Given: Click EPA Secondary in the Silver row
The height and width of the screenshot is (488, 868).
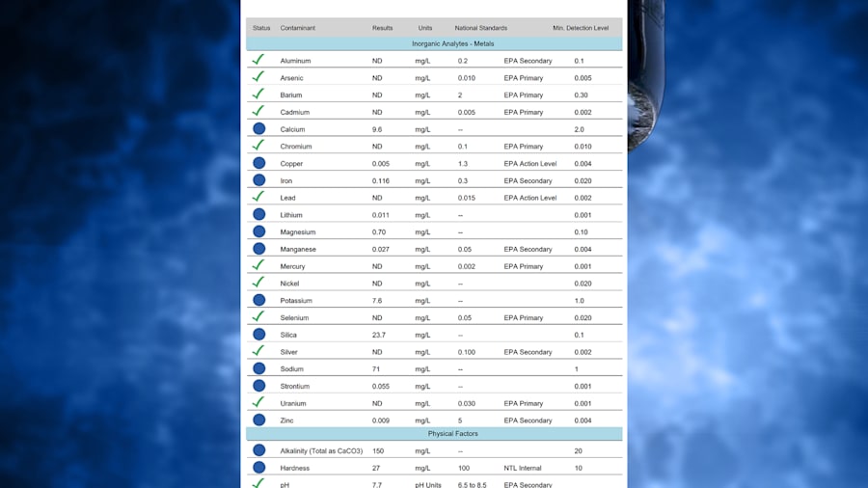Looking at the screenshot, I should [529, 352].
